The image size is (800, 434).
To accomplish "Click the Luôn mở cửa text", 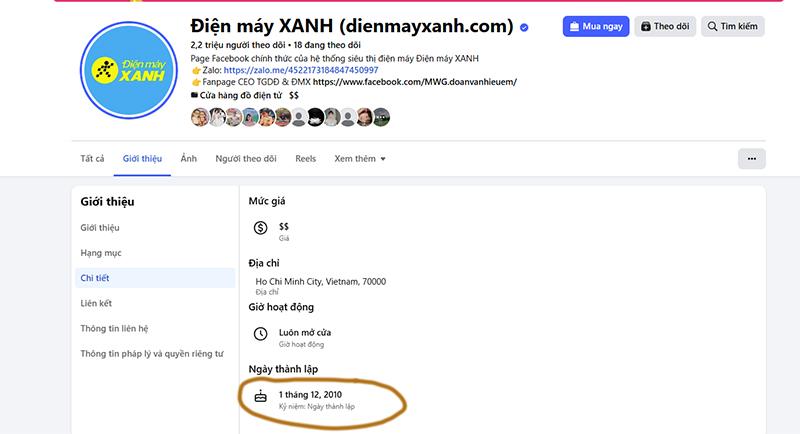I will pyautogui.click(x=305, y=333).
